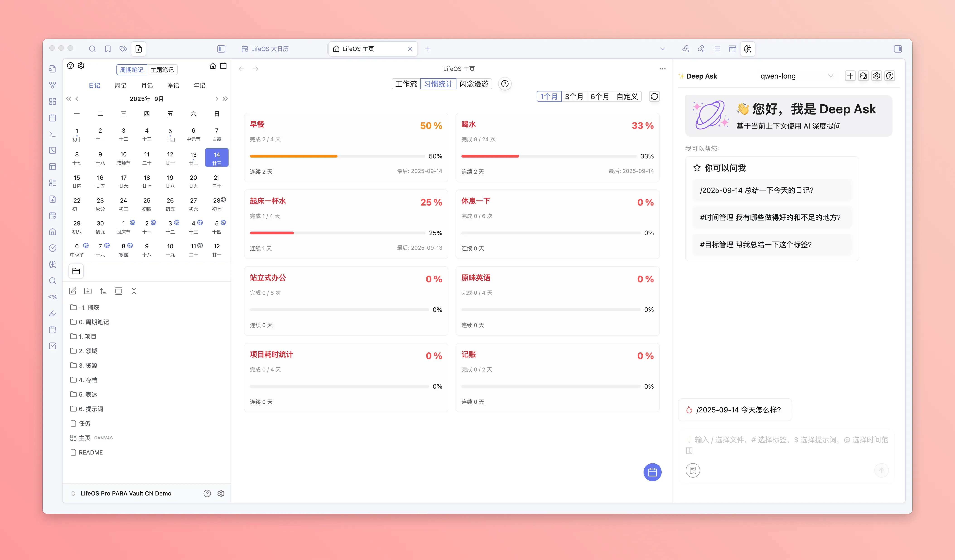
Task: Switch to the 工作流 tab
Action: [405, 84]
